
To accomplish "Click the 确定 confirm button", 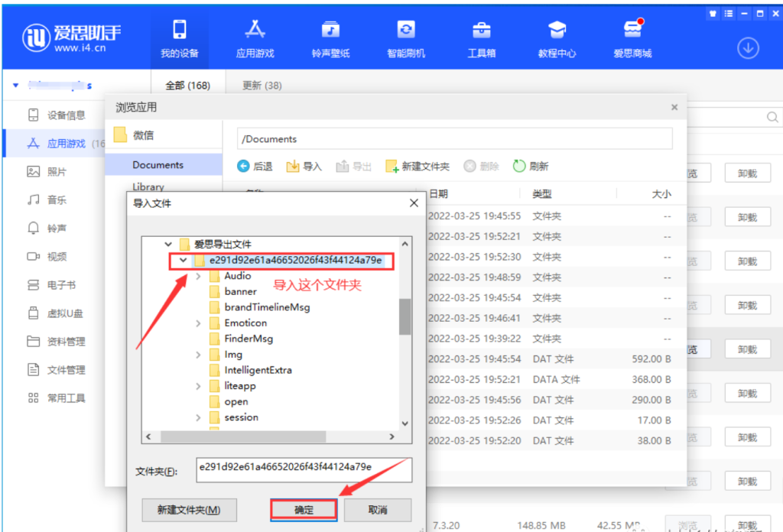I will (x=304, y=510).
